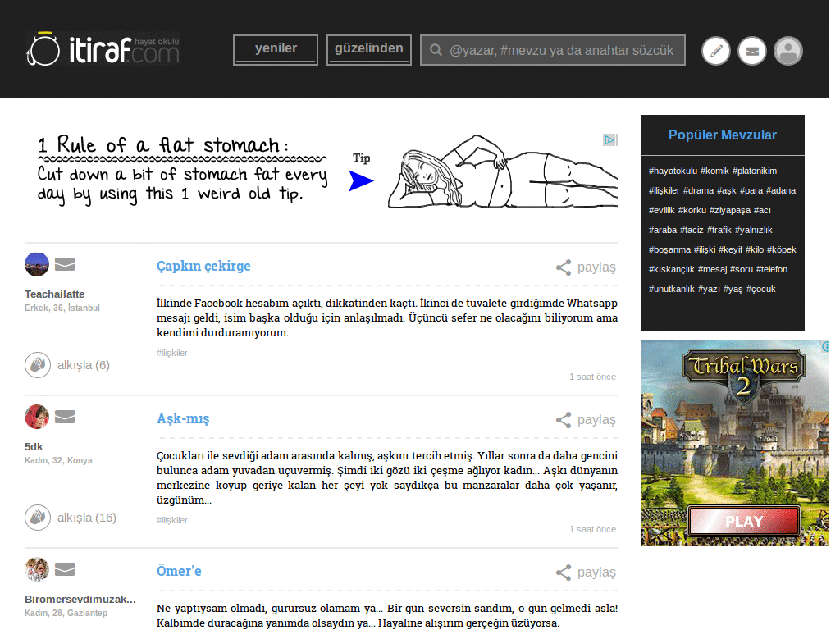Screen dimensions: 840x630
Task: Open the messages envelope icon in header
Action: pos(752,51)
